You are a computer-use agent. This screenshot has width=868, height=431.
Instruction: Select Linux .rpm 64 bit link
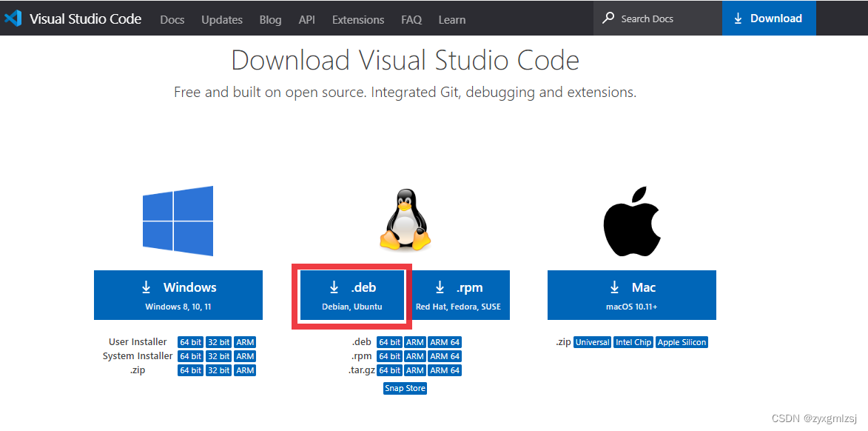[390, 356]
